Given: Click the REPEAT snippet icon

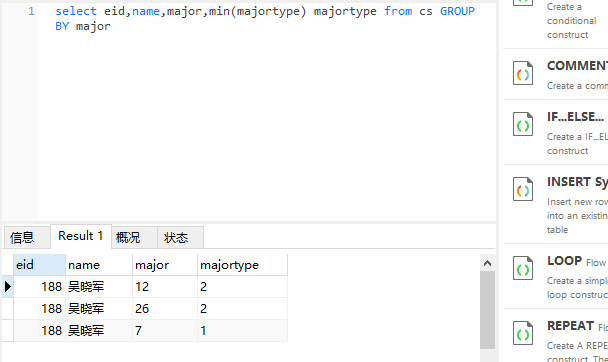Looking at the screenshot, I should 523,333.
